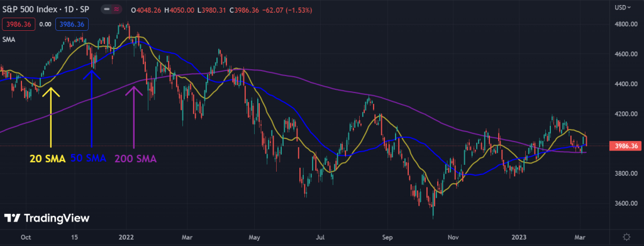Click the 4400.00 price axis label
Image resolution: width=644 pixels, height=246 pixels.
click(x=626, y=84)
